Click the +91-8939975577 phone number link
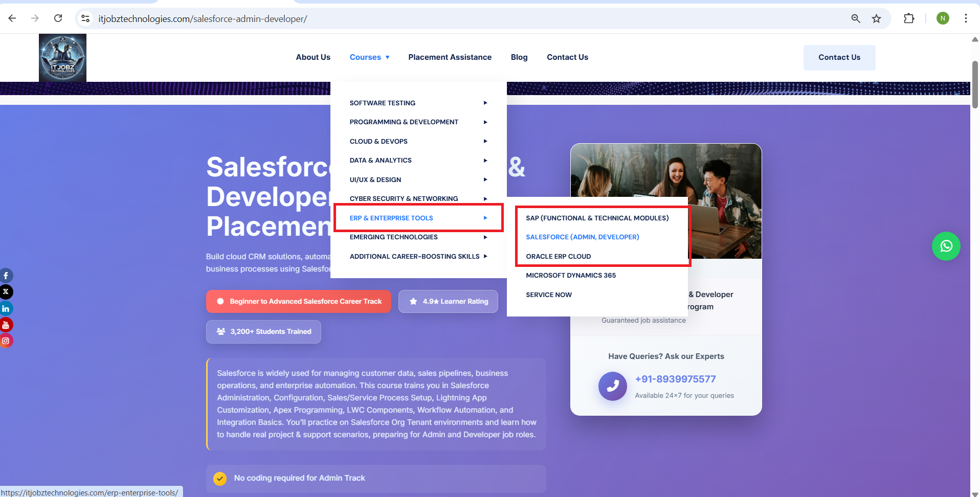 click(675, 379)
